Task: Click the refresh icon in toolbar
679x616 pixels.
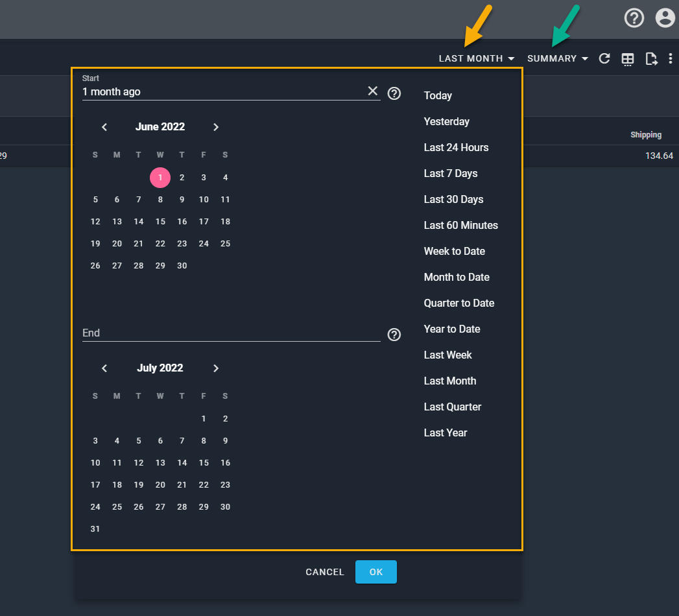Action: click(604, 59)
